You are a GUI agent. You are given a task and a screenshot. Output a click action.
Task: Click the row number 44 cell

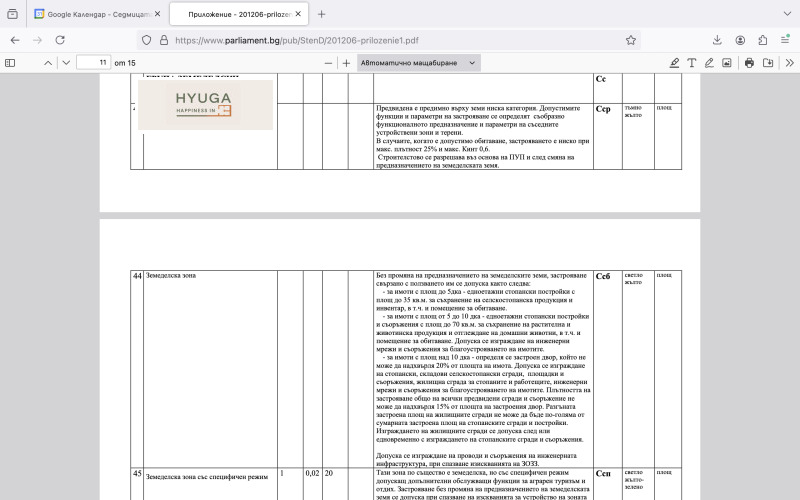coord(137,369)
